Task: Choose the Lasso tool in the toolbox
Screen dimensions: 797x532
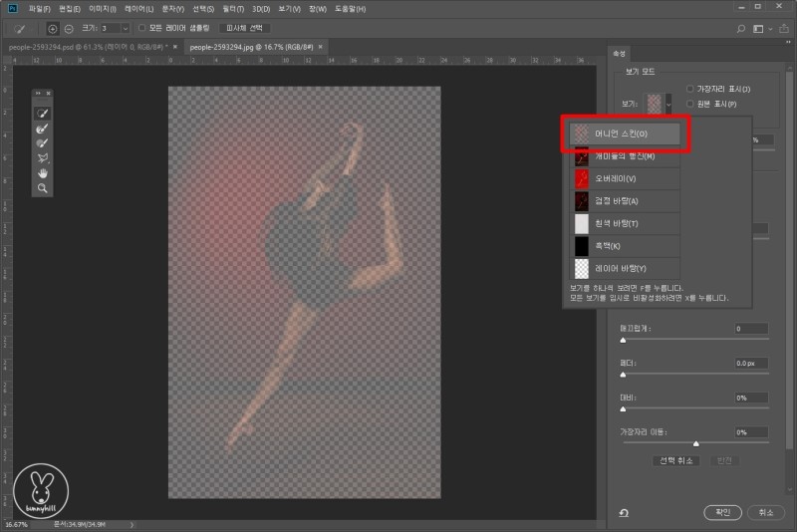Action: coord(43,157)
